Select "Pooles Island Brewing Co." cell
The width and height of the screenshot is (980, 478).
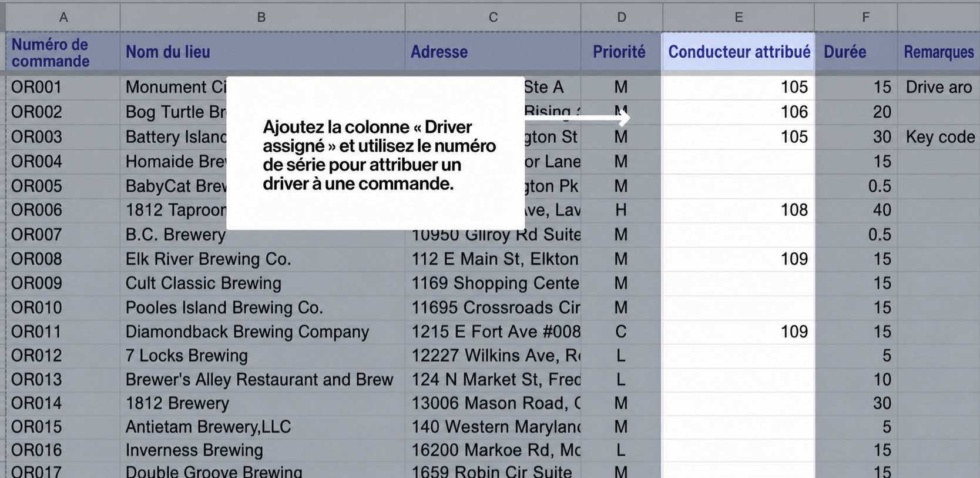[263, 307]
